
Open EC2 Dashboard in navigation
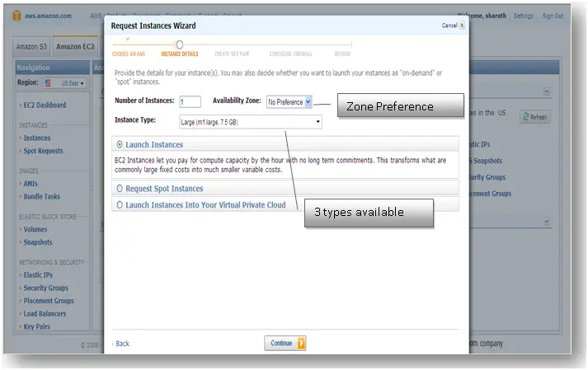tap(45, 105)
